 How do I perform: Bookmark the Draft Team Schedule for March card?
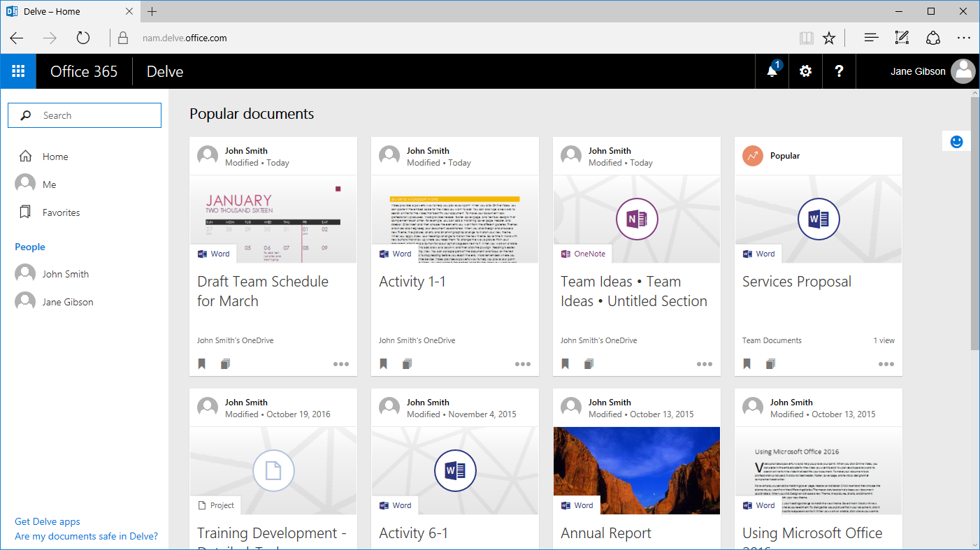point(202,363)
